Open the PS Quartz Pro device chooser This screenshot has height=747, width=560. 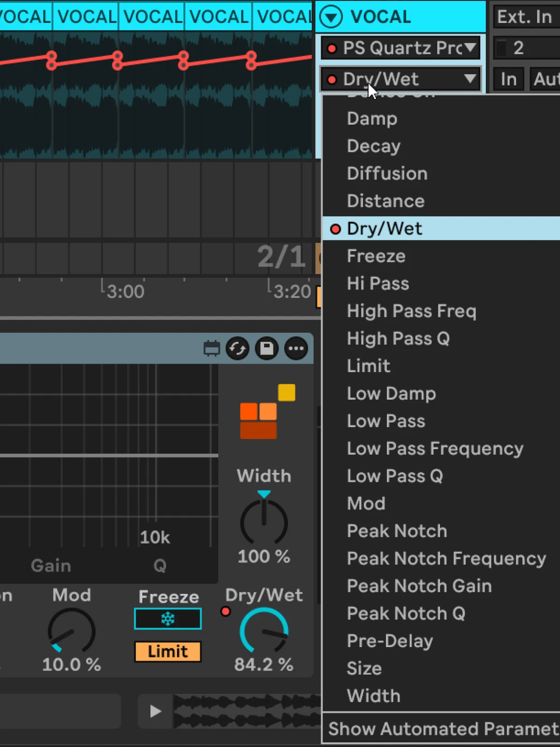point(401,48)
